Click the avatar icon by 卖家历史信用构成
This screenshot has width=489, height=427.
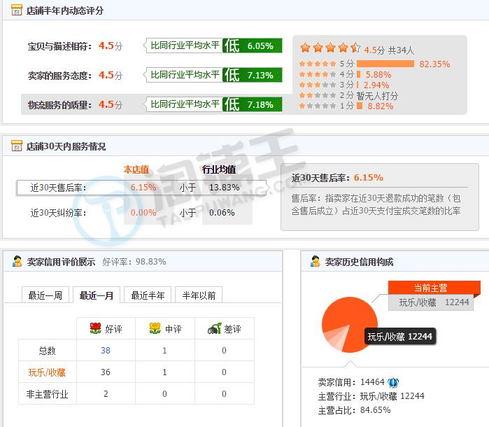315,261
